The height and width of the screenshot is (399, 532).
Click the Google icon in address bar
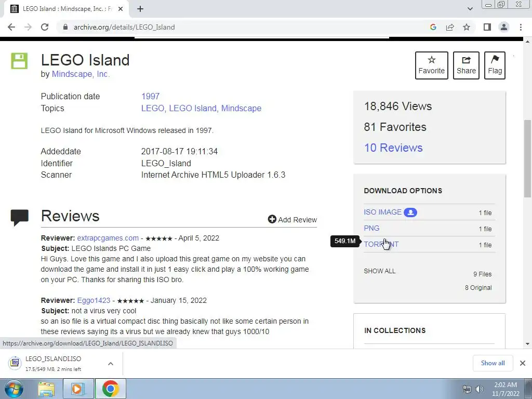[x=433, y=27]
